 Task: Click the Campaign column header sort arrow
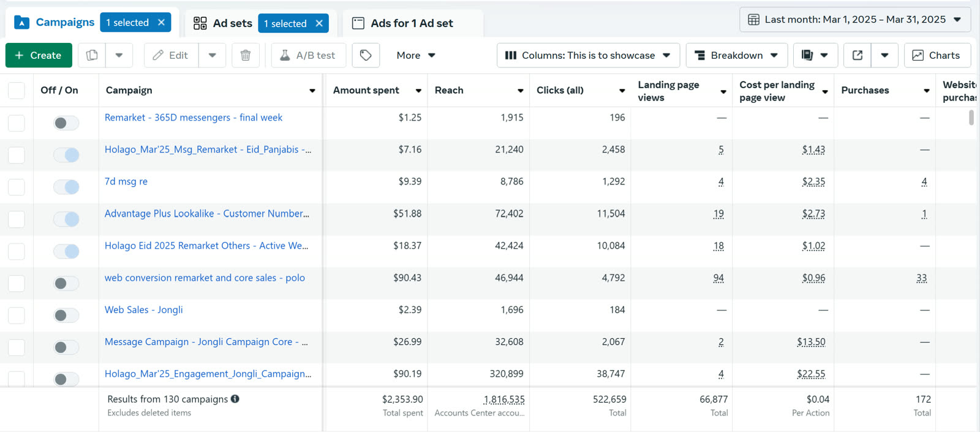312,91
